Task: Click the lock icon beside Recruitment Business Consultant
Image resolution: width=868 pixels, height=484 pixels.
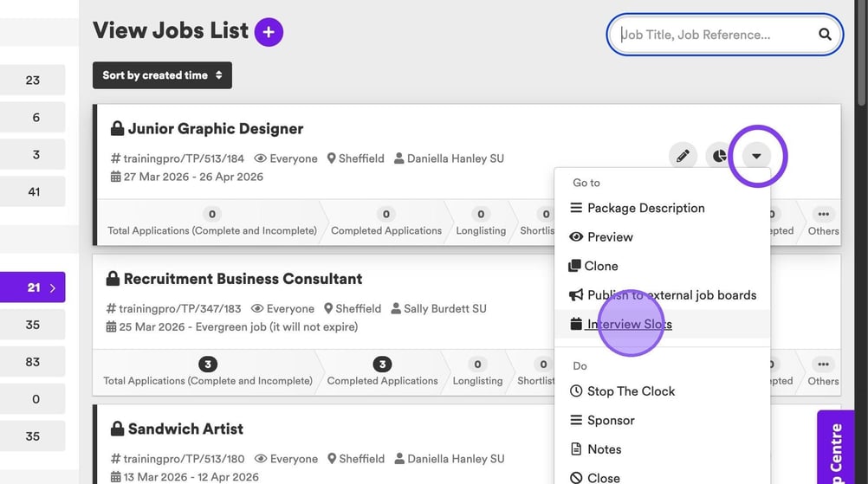Action: pyautogui.click(x=112, y=279)
